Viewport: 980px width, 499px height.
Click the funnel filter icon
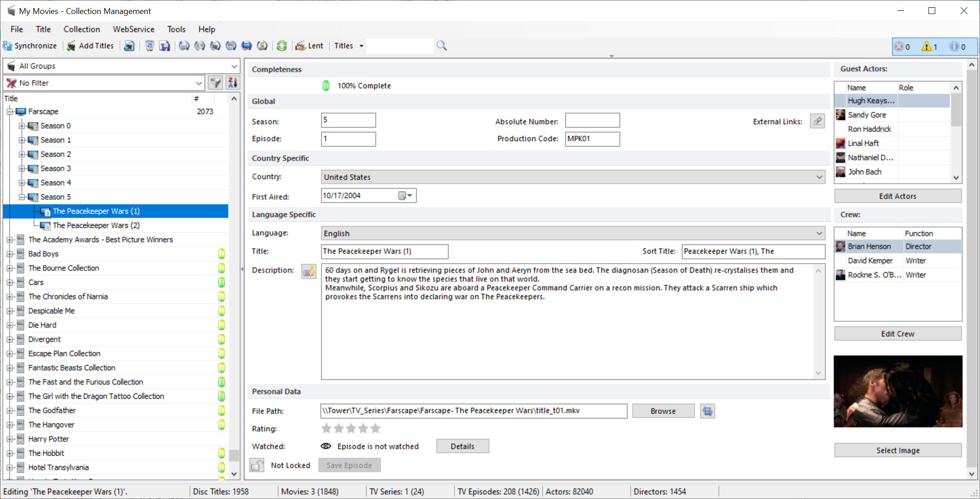pos(216,83)
